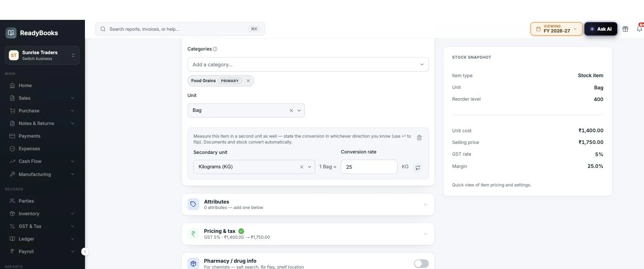Open the Secondary unit dropdown arrow
Screen dimensions: 644x269
coord(310,167)
